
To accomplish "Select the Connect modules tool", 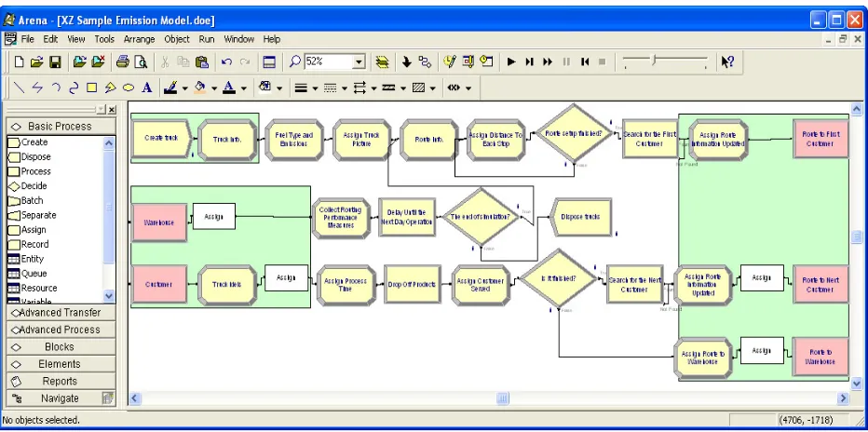I will pyautogui.click(x=425, y=62).
